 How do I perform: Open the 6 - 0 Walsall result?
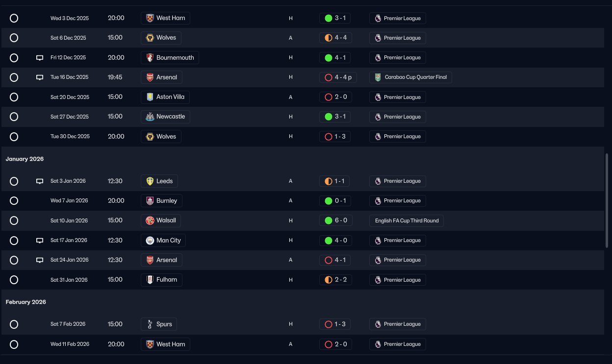335,220
